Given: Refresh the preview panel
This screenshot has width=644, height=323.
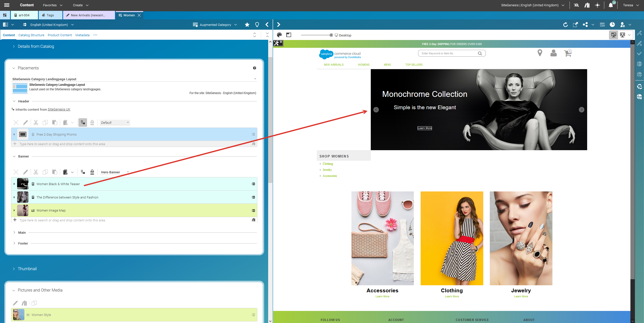Looking at the screenshot, I should 565,24.
